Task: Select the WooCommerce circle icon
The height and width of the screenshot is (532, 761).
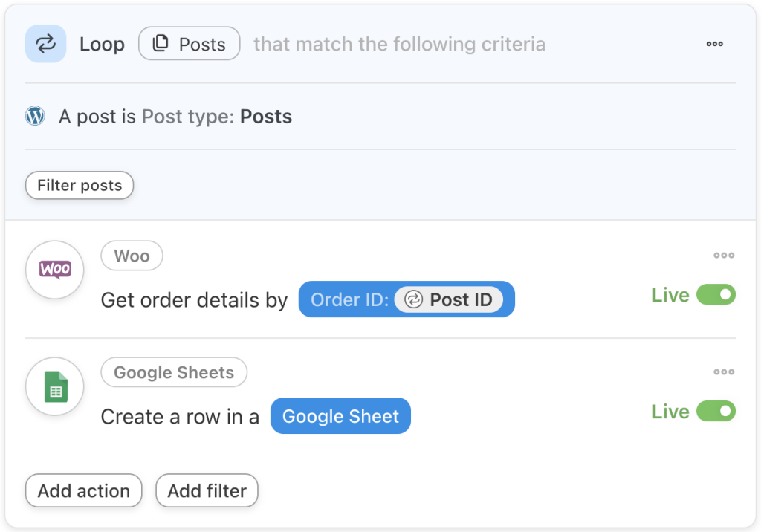Action: [x=54, y=270]
